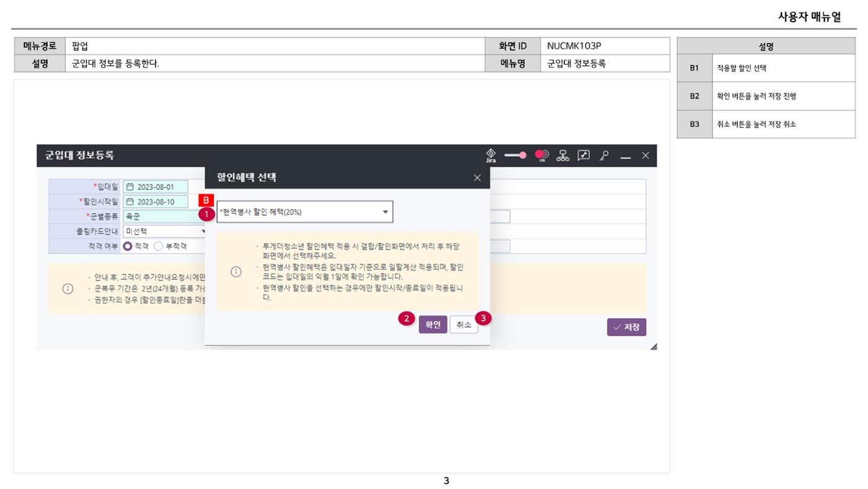The width and height of the screenshot is (868, 489).
Task: Click the key icon in title bar
Action: [x=604, y=155]
